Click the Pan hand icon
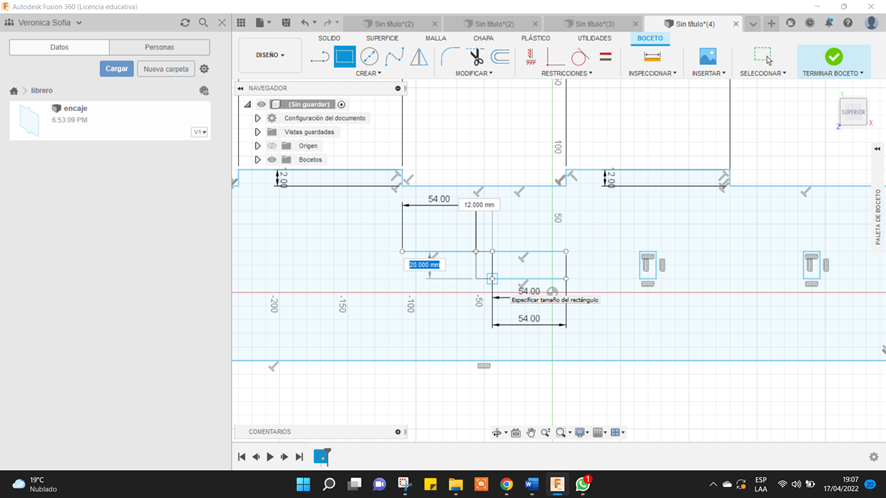886x498 pixels. tap(531, 432)
